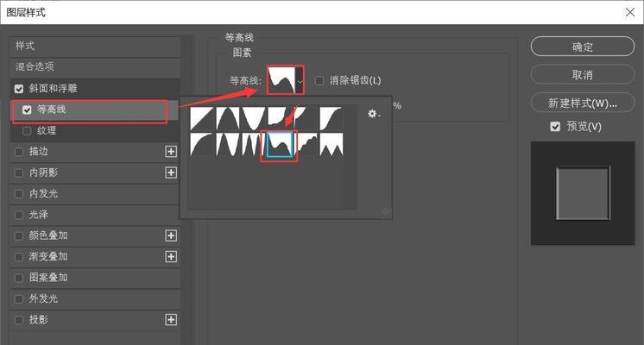Enable the 光泽 checkbox
The width and height of the screenshot is (644, 345).
19,215
